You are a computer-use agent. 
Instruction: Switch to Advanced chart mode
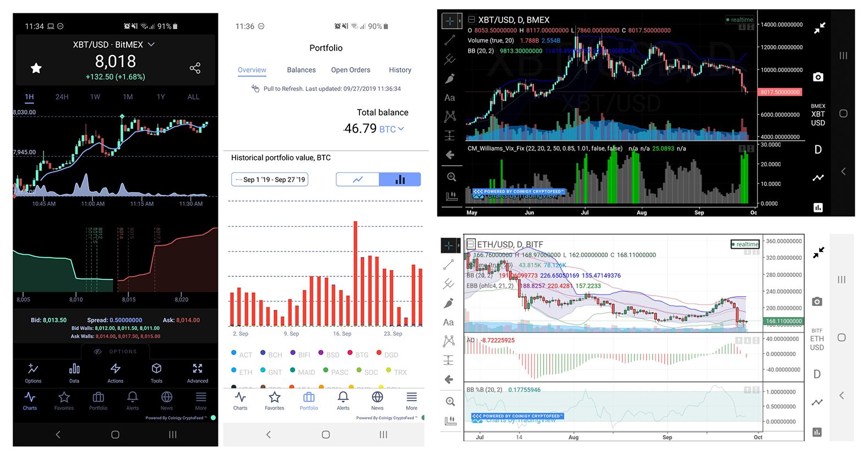(198, 373)
